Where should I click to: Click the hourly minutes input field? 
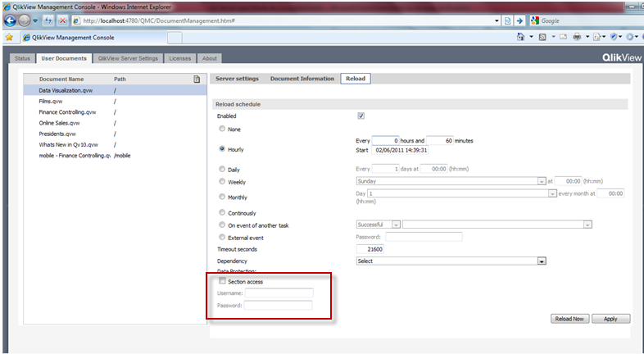coord(439,140)
